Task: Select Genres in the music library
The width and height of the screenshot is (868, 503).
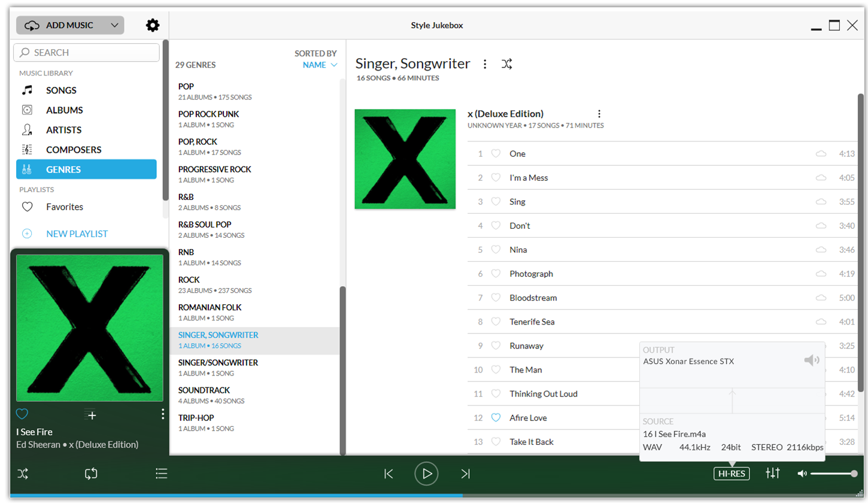Action: click(x=86, y=169)
